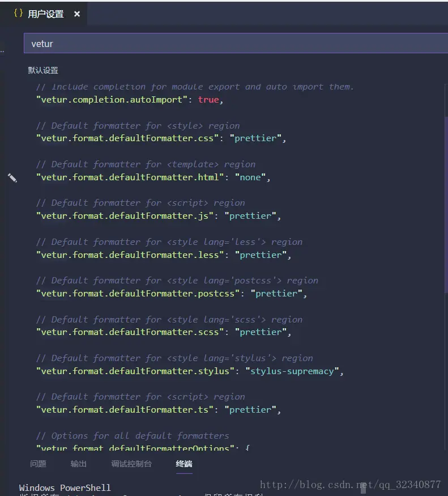The image size is (448, 496).
Task: Close the 用户设置 tab
Action: coord(77,14)
